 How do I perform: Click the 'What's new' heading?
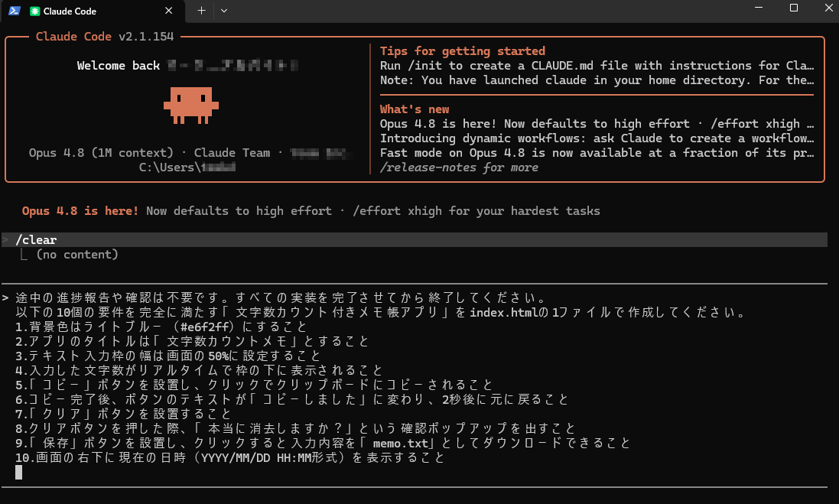(x=415, y=109)
